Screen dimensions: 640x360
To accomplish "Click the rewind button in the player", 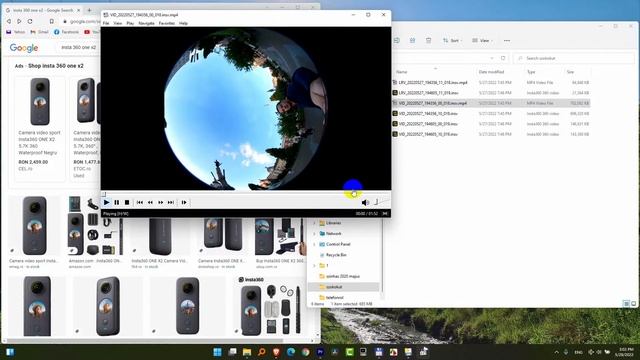I will (150, 202).
